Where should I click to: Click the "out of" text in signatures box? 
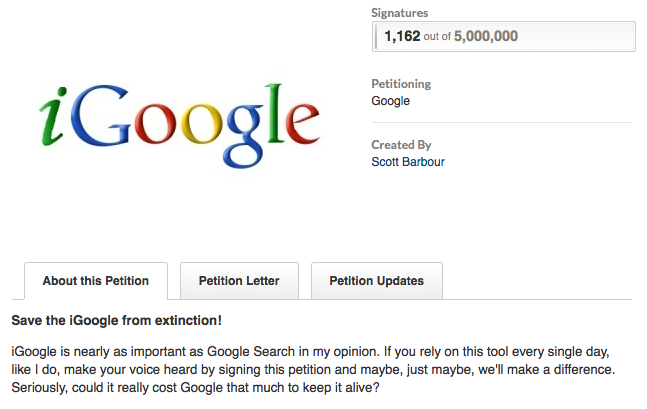(438, 37)
